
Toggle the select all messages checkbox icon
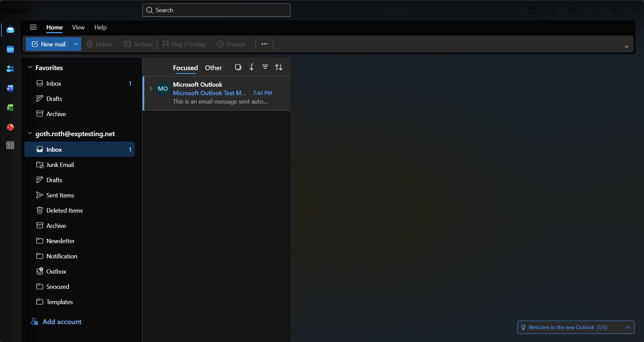tap(238, 67)
